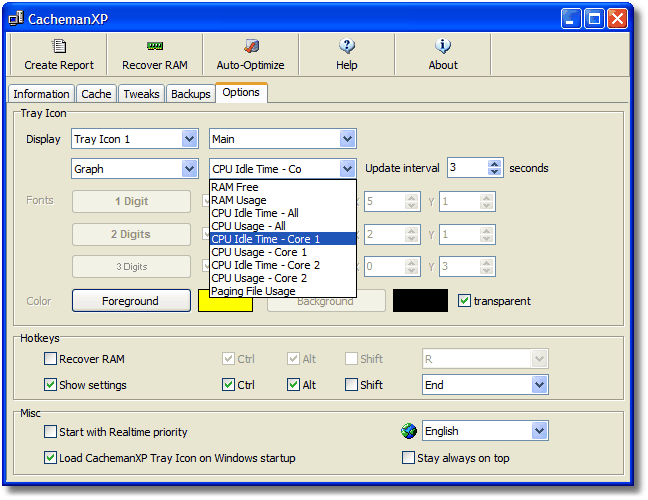Maximize the CachemanXP window
This screenshot has height=500, width=648.
594,19
